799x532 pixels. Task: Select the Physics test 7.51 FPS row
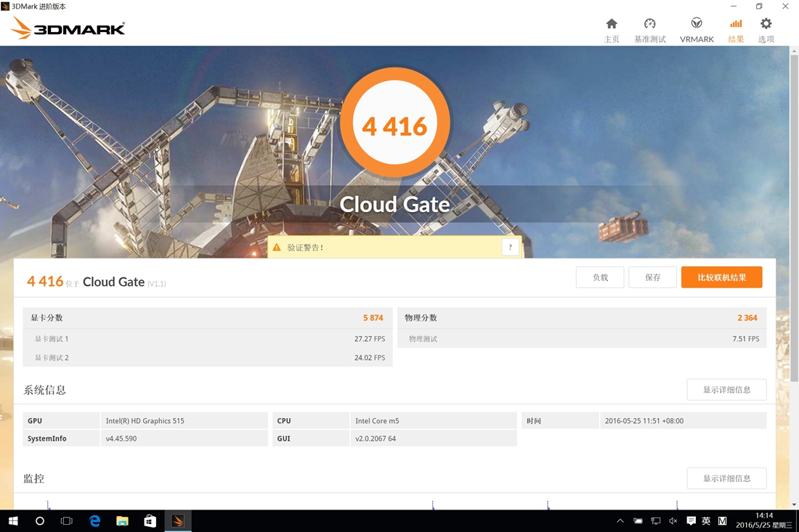(582, 338)
